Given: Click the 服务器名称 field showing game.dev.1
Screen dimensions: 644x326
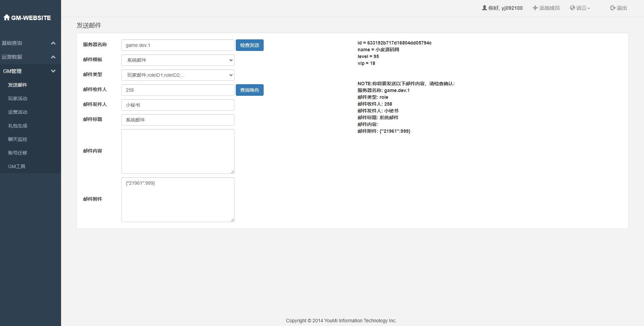Looking at the screenshot, I should (x=177, y=45).
